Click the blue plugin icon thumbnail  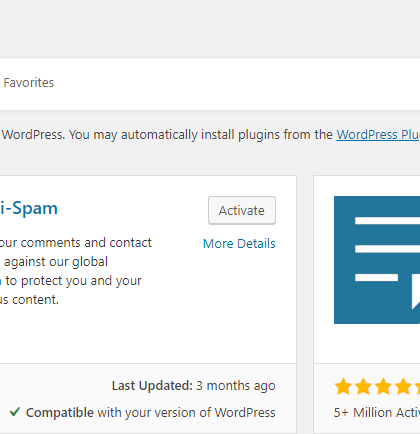pos(377,260)
